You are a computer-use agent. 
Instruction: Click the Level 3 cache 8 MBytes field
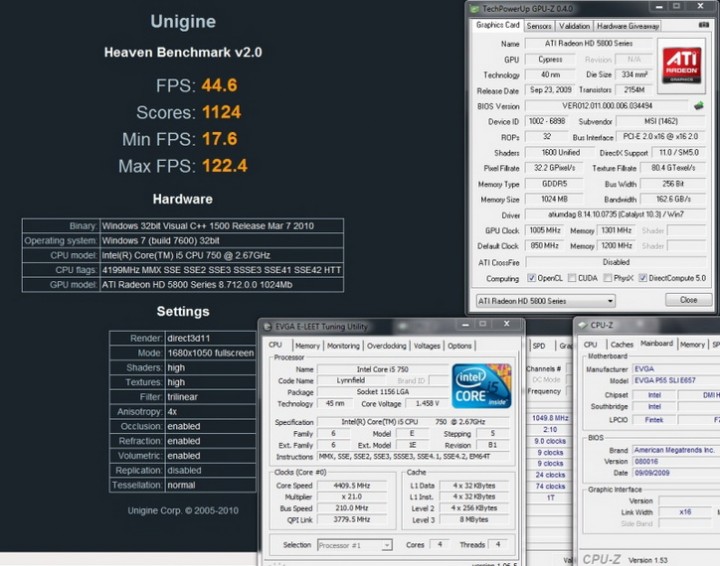tap(474, 520)
